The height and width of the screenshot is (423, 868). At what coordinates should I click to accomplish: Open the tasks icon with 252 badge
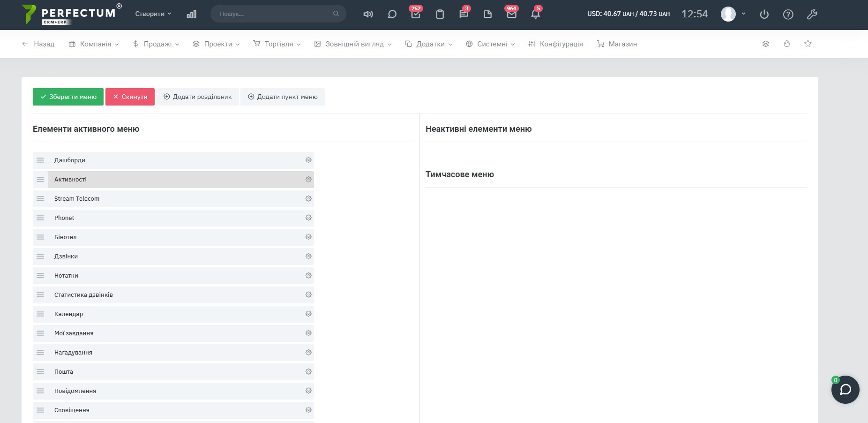tap(415, 14)
